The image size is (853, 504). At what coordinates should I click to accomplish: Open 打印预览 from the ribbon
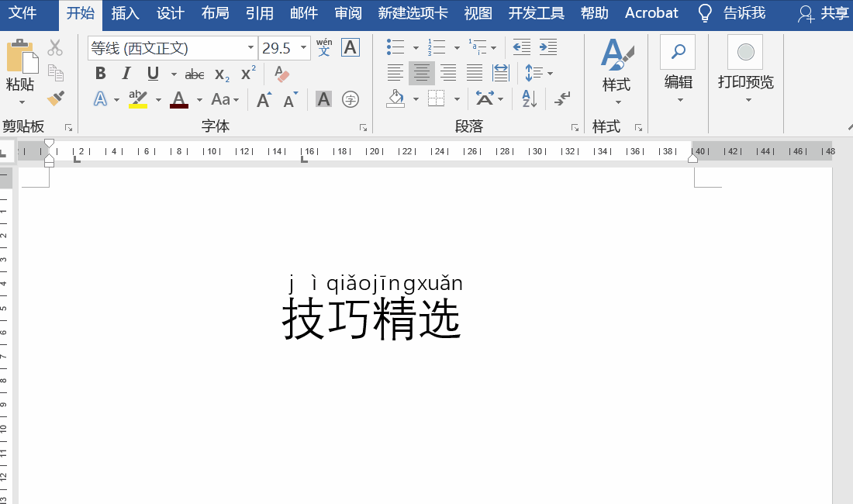pos(744,66)
